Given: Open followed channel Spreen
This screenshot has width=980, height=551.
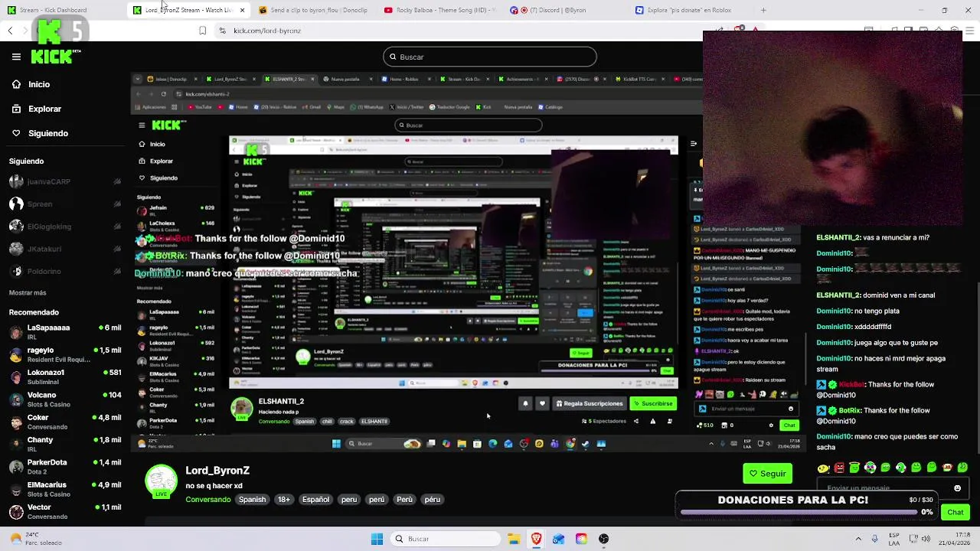Looking at the screenshot, I should (65, 204).
